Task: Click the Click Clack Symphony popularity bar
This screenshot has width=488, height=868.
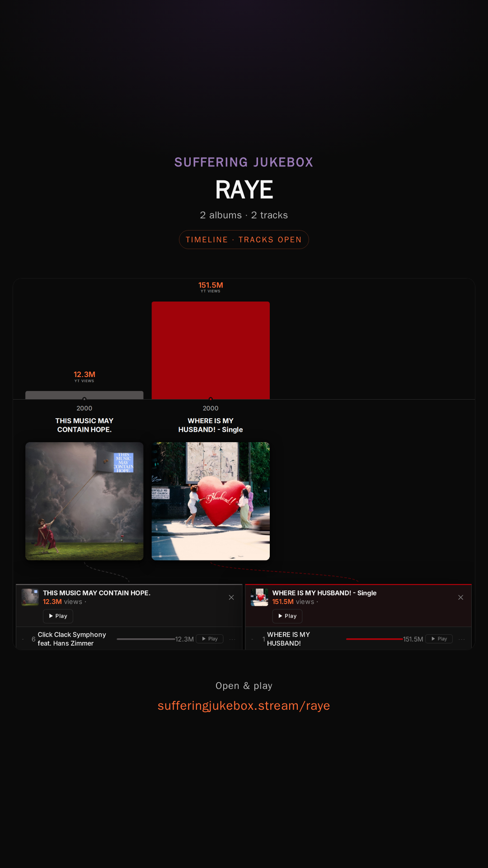Action: pyautogui.click(x=146, y=639)
